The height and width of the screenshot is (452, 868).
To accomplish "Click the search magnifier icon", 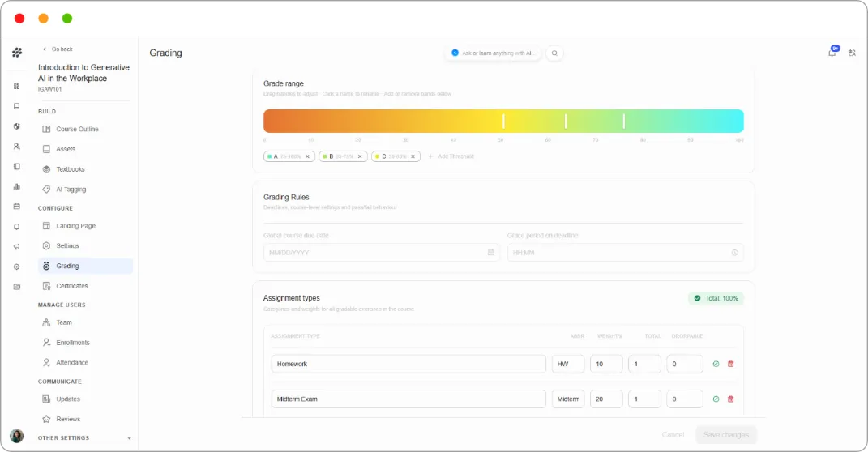I will pos(554,53).
